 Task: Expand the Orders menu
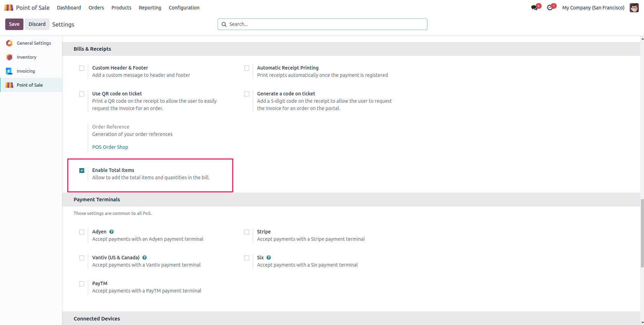click(96, 8)
